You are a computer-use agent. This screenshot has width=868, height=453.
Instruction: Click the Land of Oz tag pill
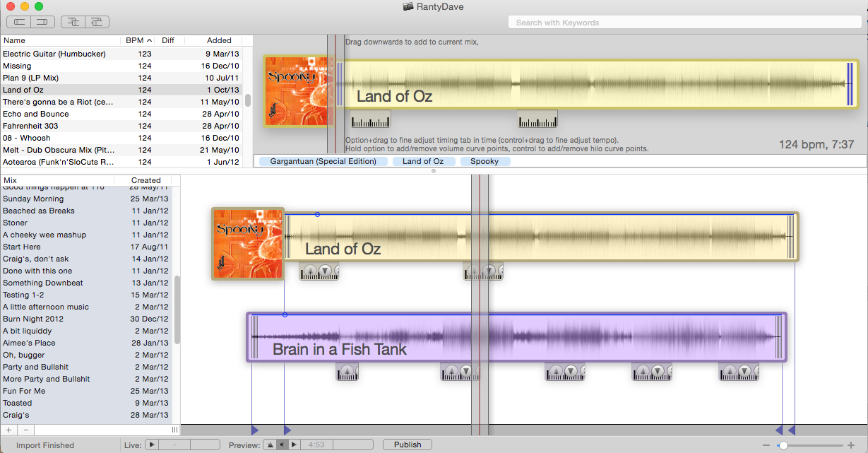(x=423, y=161)
